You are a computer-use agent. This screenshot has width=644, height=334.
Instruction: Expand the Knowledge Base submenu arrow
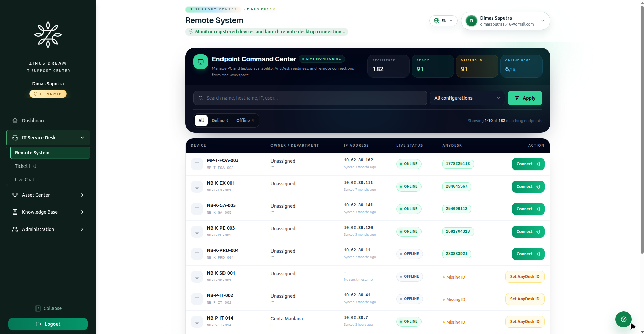click(82, 212)
